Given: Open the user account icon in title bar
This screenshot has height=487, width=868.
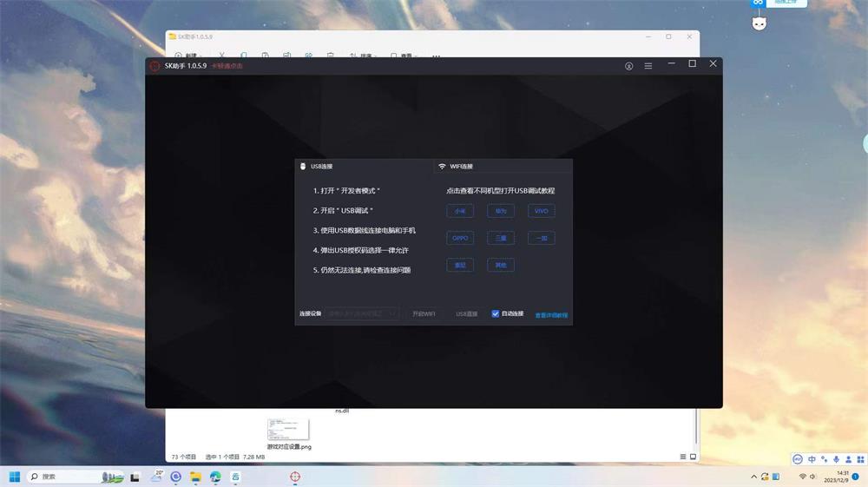Looking at the screenshot, I should (629, 66).
